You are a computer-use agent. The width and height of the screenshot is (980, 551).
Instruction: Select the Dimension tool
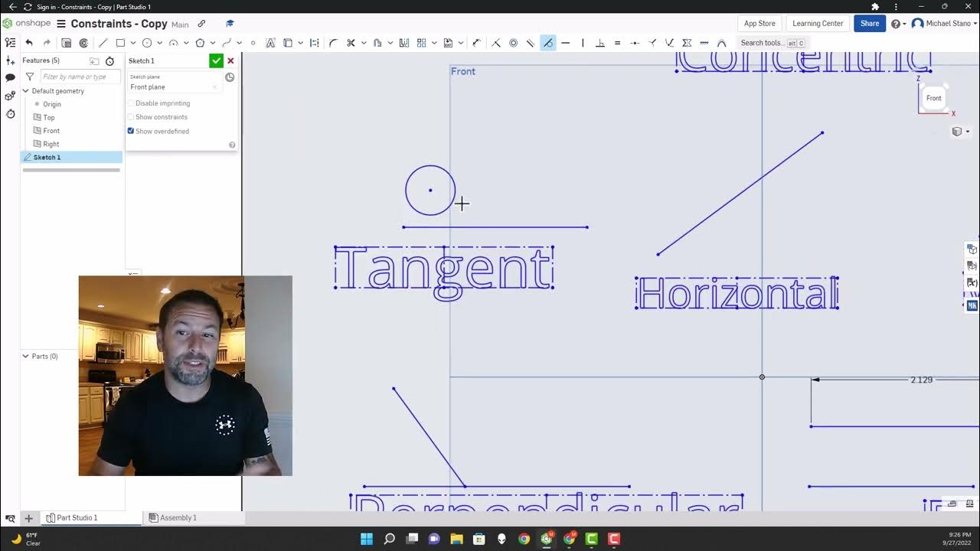coord(476,43)
